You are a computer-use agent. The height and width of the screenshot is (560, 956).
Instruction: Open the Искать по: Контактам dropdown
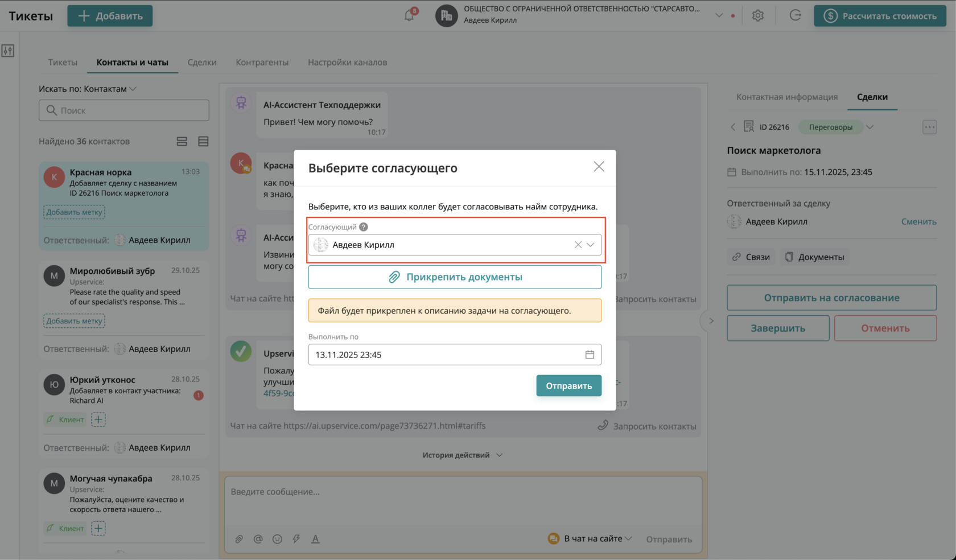tap(88, 89)
